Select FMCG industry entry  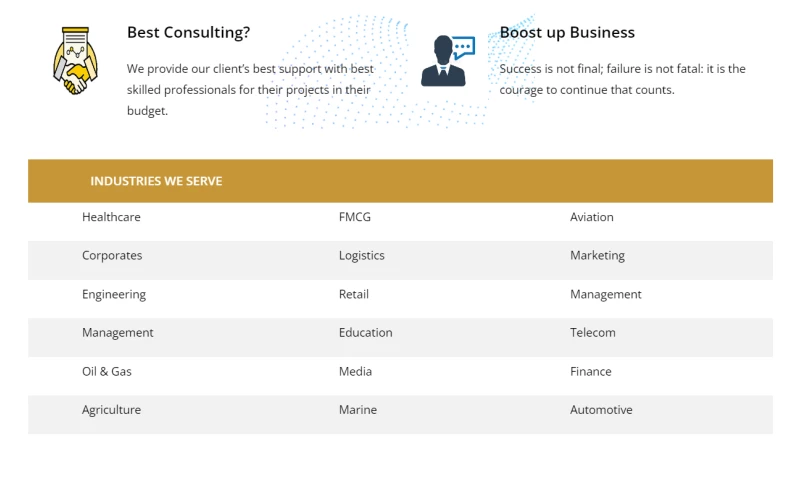pos(354,217)
